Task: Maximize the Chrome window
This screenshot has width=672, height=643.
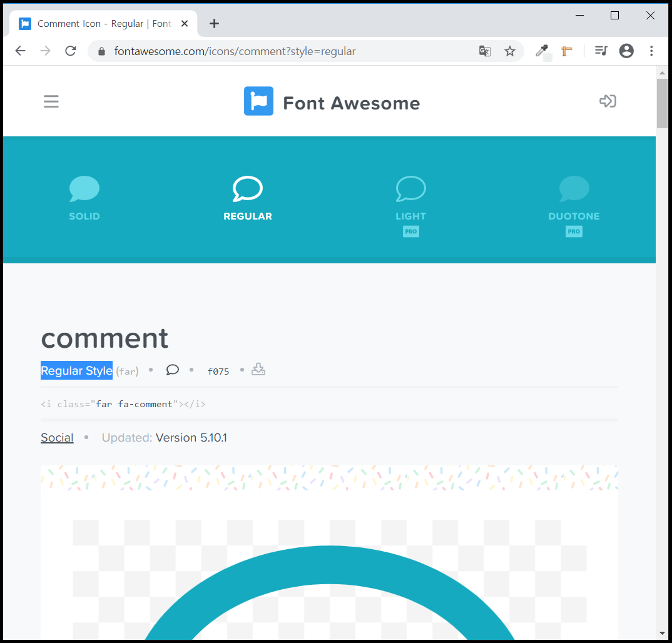Action: point(614,16)
